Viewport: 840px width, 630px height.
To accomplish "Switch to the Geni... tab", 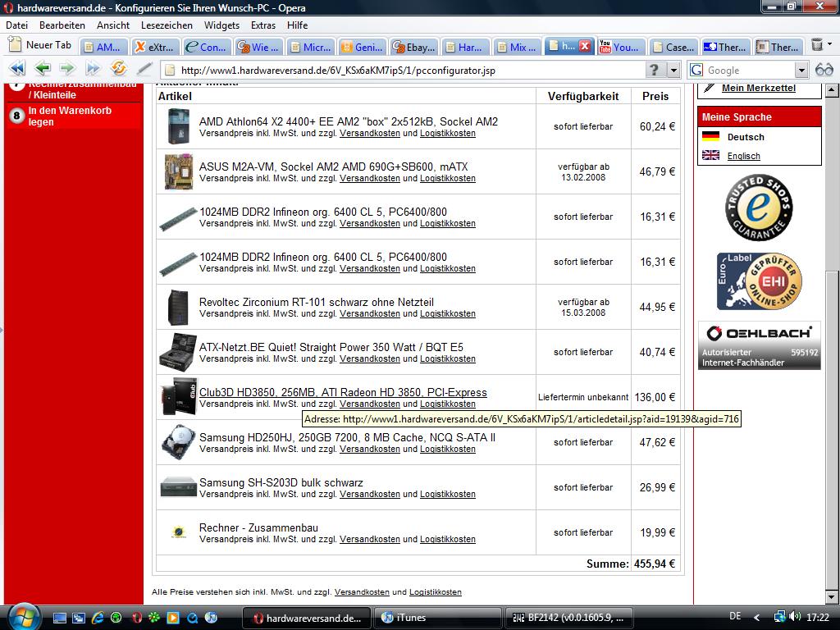I will coord(363,47).
